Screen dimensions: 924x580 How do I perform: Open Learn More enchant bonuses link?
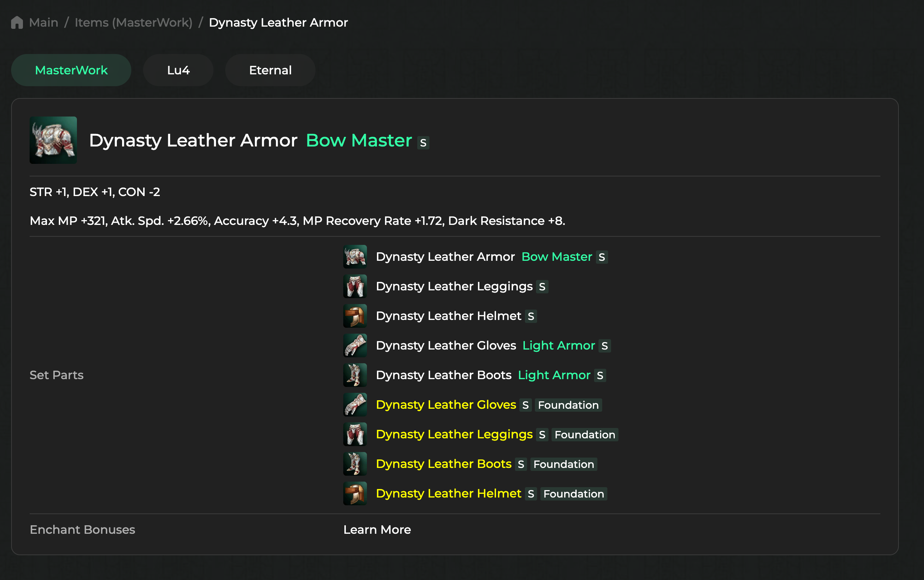(377, 529)
